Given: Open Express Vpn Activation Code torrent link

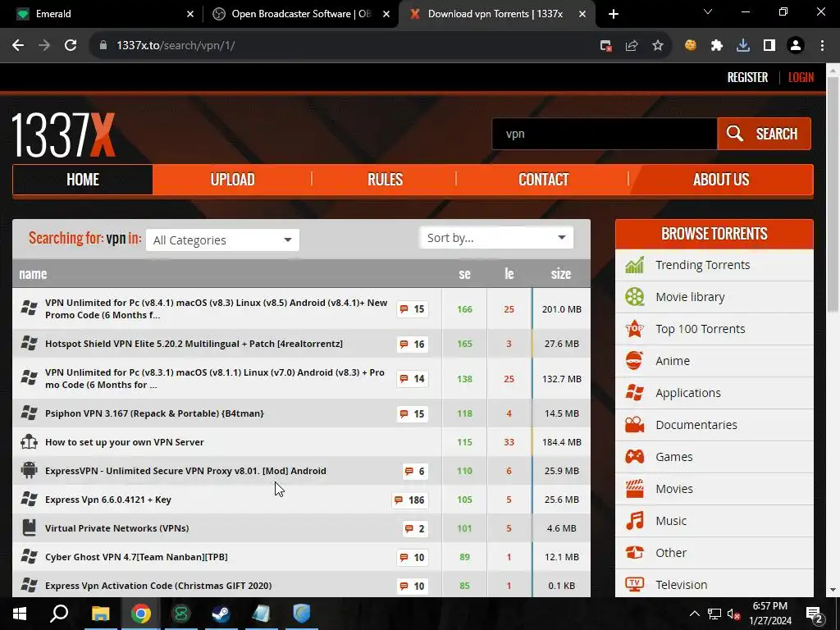Looking at the screenshot, I should point(158,586).
